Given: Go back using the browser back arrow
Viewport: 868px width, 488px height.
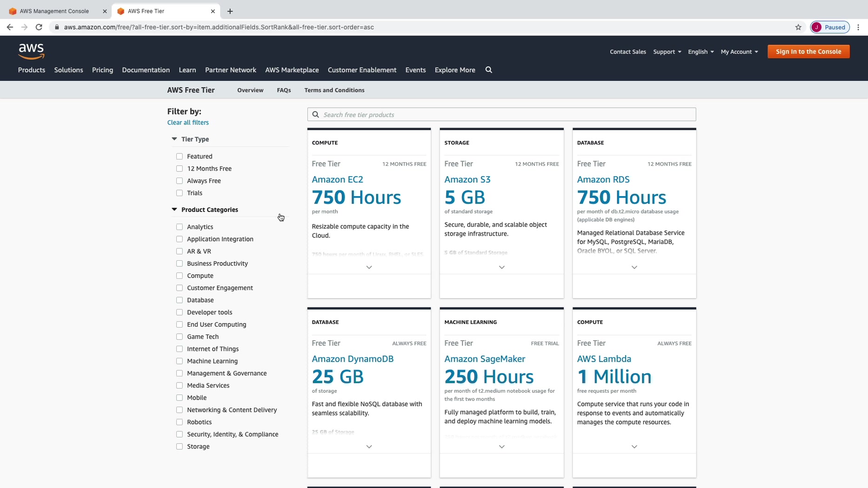Looking at the screenshot, I should click(10, 27).
